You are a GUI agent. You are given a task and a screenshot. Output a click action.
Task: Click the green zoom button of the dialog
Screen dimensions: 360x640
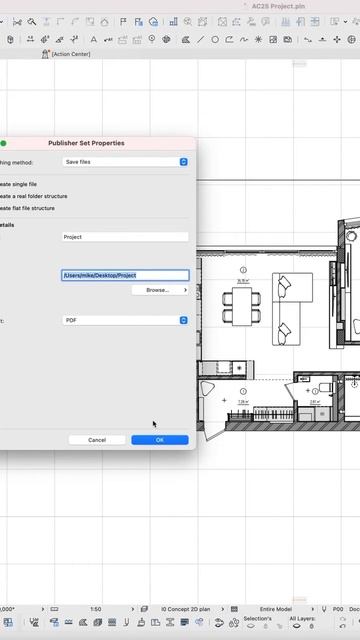click(x=3, y=143)
